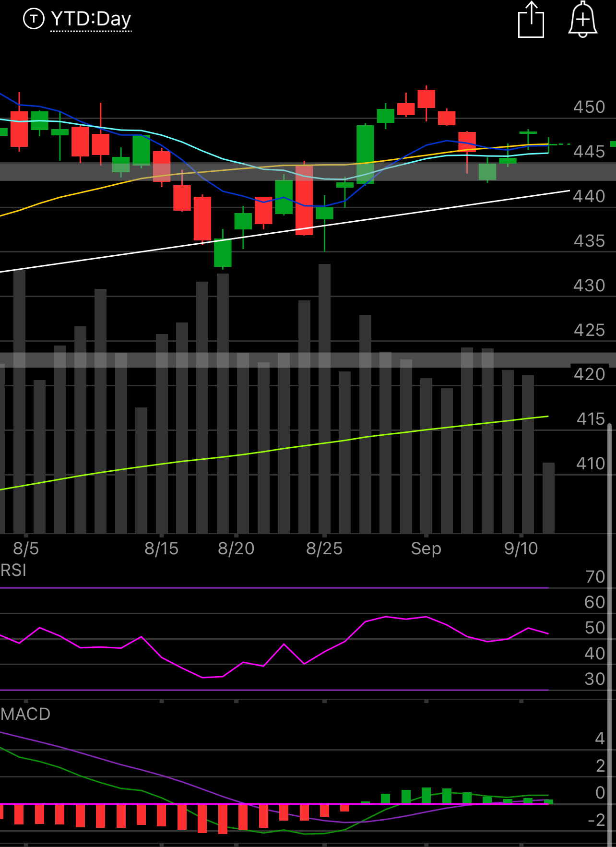Tap the MACD -2 level label
The image size is (616, 847).
(x=596, y=820)
